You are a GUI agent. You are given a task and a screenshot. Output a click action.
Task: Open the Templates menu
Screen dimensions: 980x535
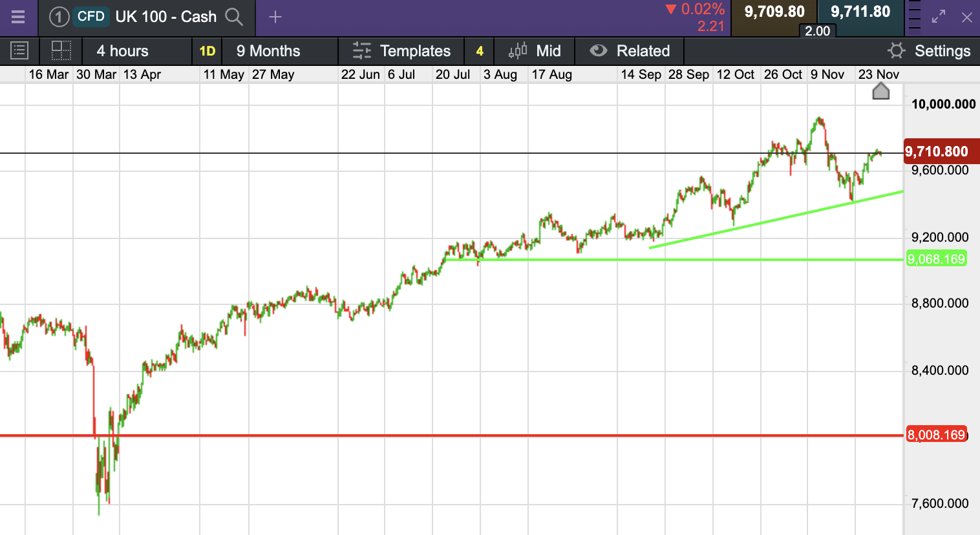tap(401, 51)
